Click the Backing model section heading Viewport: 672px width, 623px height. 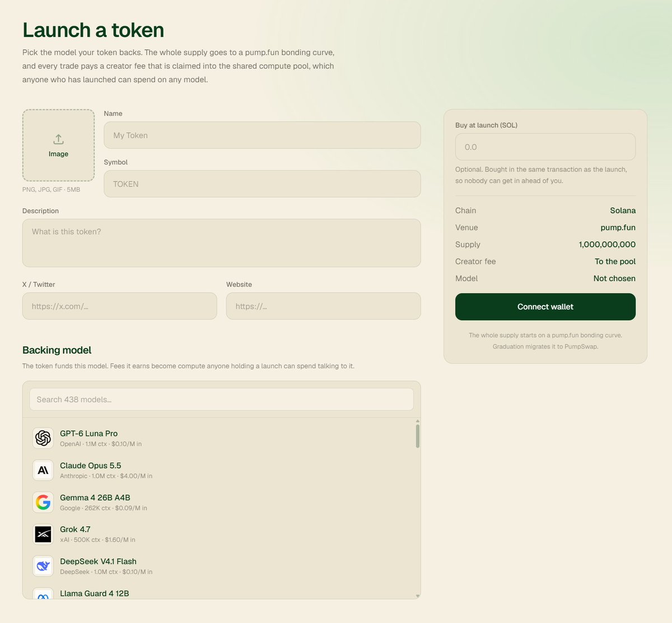(57, 350)
